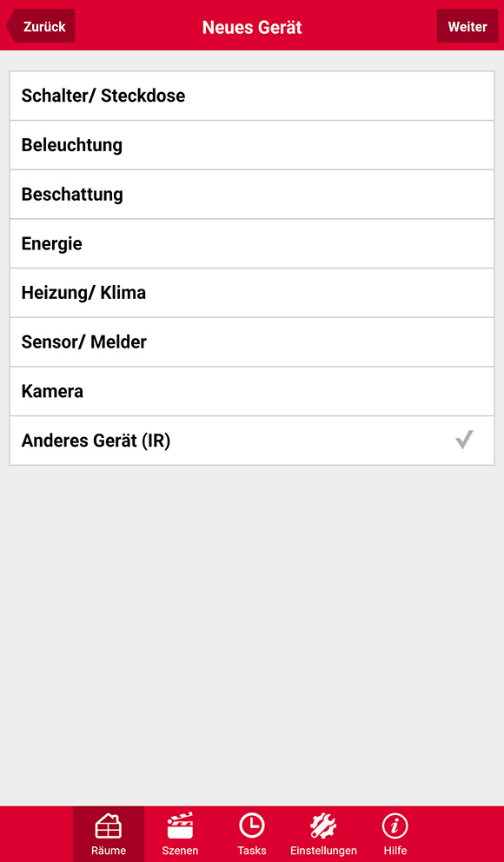
Task: Click the Neues Gerät header title
Action: tap(252, 27)
